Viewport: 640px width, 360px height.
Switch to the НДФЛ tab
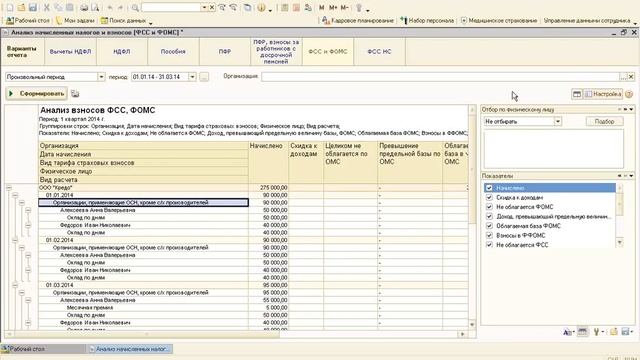(x=122, y=51)
